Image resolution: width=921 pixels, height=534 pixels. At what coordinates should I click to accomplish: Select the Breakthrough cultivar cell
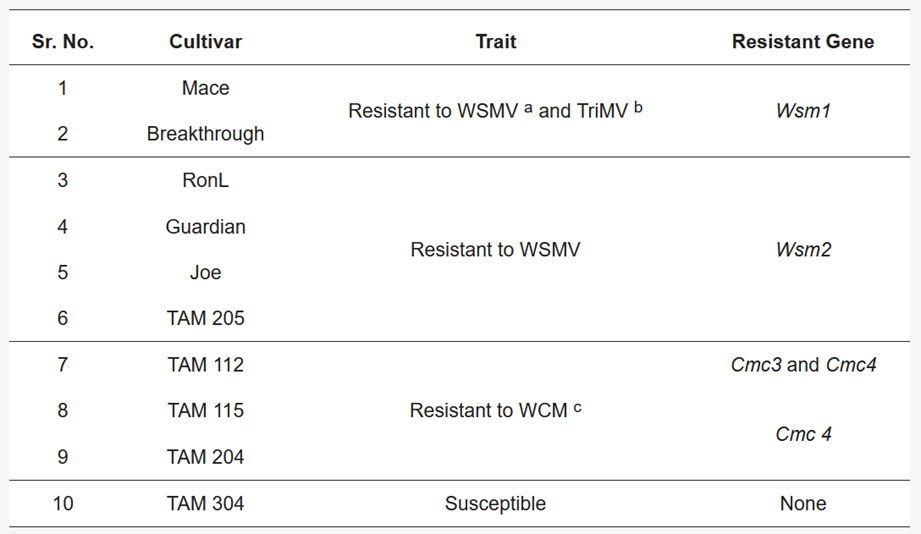coord(205,134)
